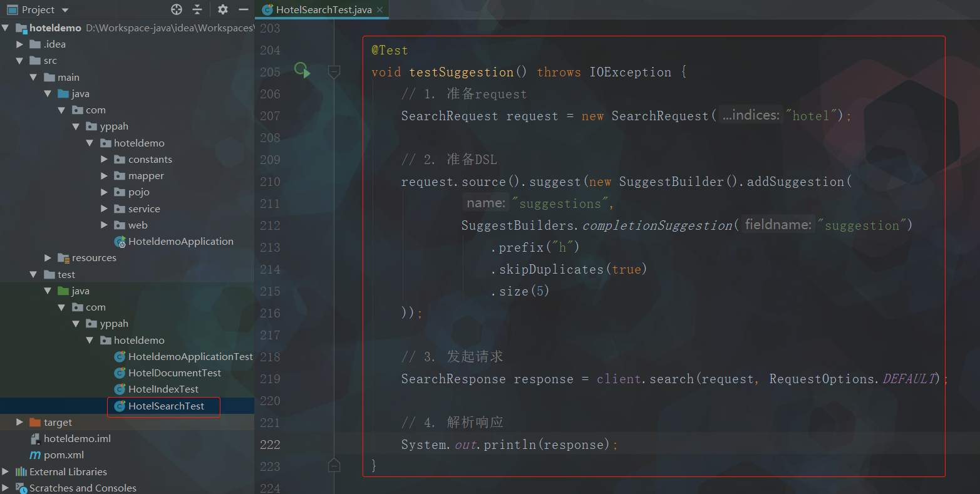
Task: Expand External Libraries node
Action: click(x=6, y=472)
